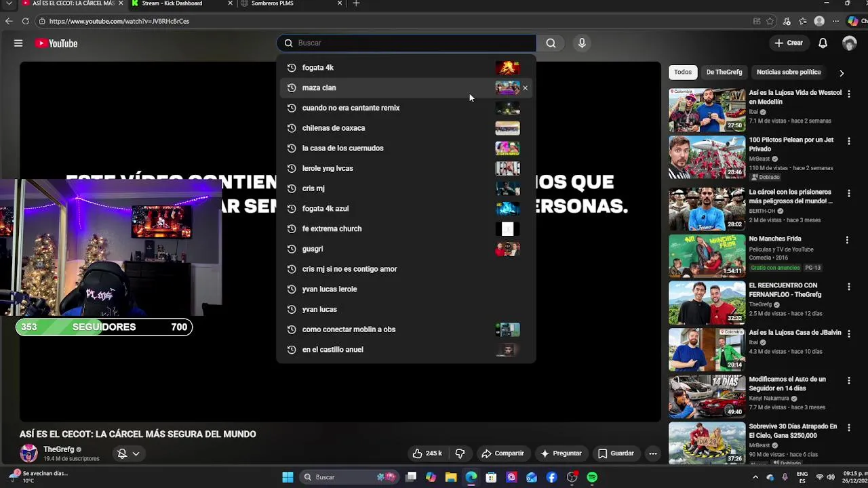Open 'No Manches Frida' movie thumbnail
868x488 pixels.
(x=707, y=256)
